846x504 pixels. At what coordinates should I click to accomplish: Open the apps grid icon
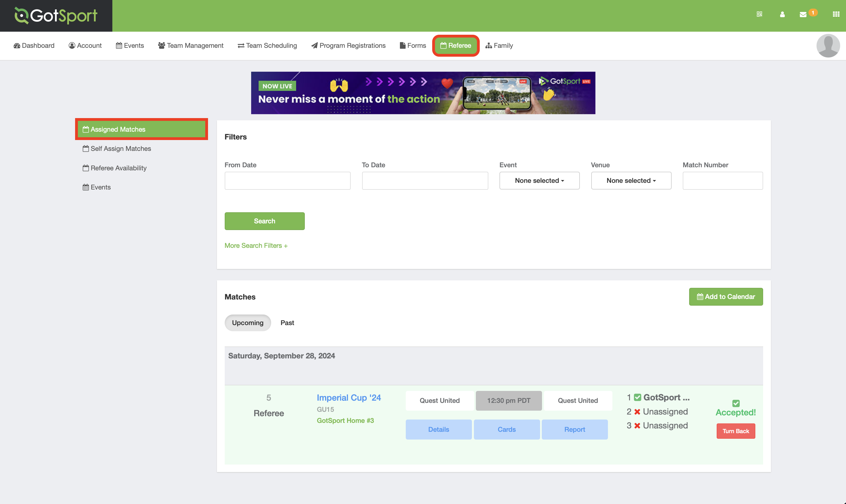click(836, 14)
